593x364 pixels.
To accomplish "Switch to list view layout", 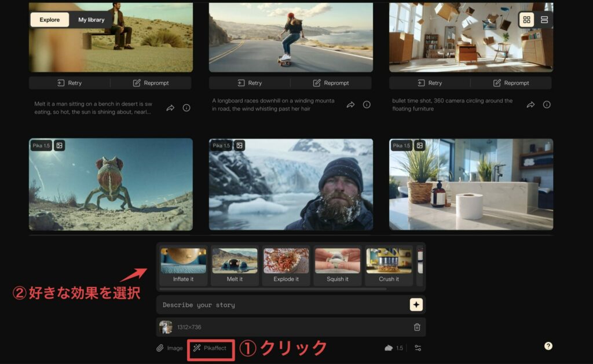I will tap(543, 19).
